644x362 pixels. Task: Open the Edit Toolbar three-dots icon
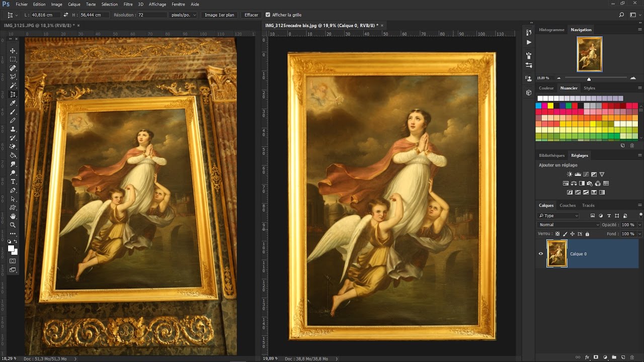pyautogui.click(x=13, y=234)
